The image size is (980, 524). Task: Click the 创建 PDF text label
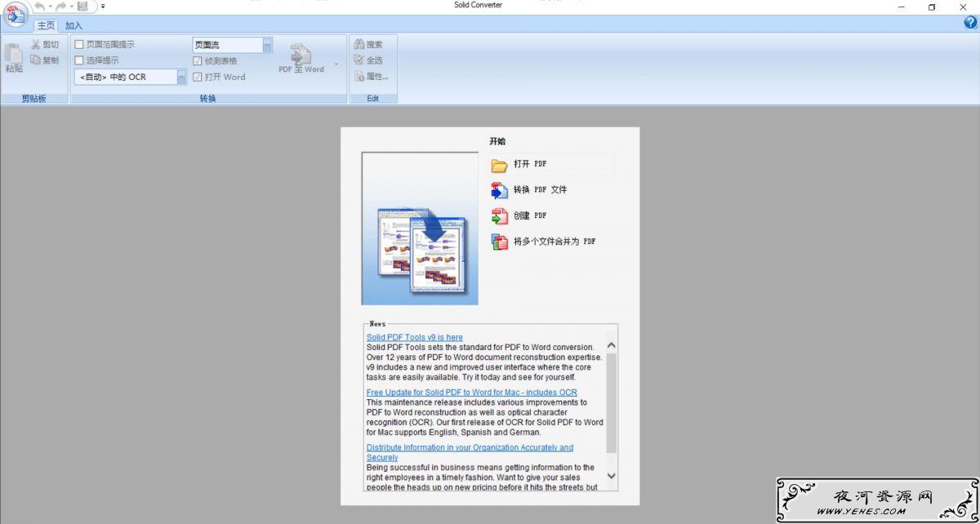(530, 215)
